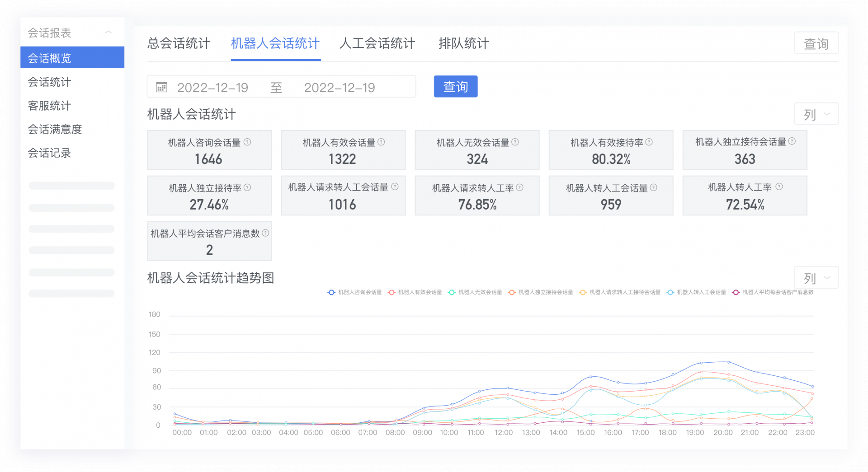
Task: Click the calendar icon in the date picker
Action: [161, 87]
